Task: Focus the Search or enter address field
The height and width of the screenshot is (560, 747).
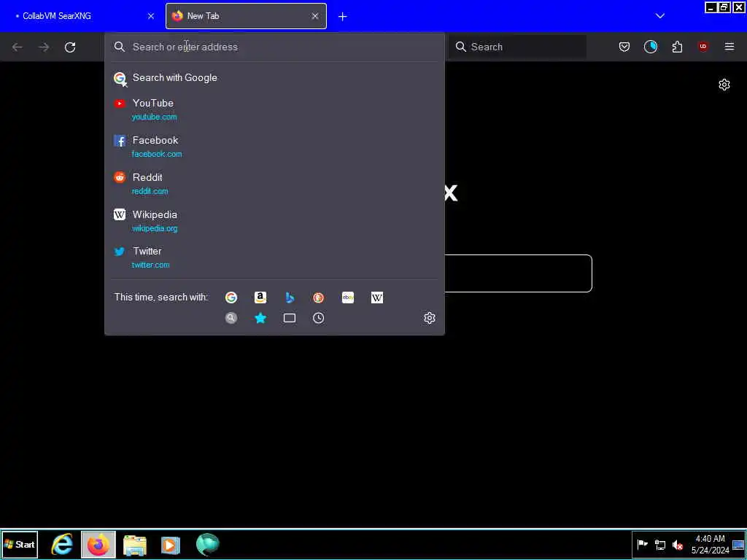Action: (274, 47)
